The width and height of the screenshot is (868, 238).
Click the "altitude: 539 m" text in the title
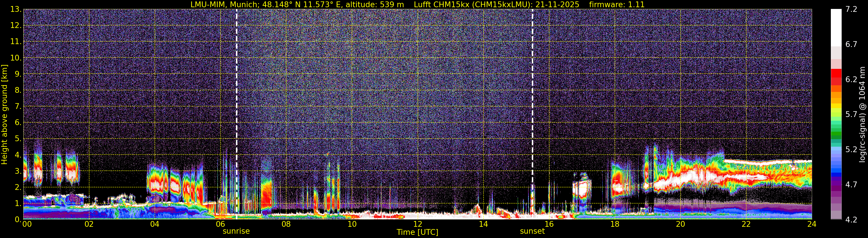(x=375, y=5)
